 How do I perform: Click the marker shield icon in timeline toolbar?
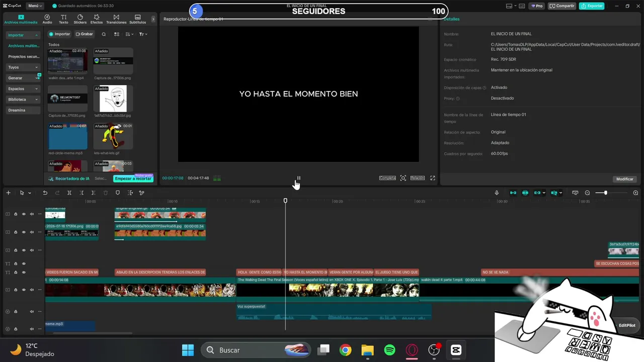pyautogui.click(x=118, y=193)
